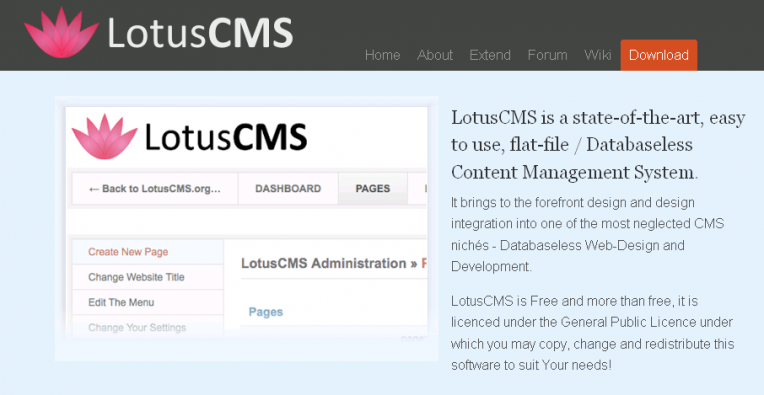Image resolution: width=764 pixels, height=395 pixels.
Task: Click the state-of-the-art headline text
Action: pyautogui.click(x=598, y=145)
